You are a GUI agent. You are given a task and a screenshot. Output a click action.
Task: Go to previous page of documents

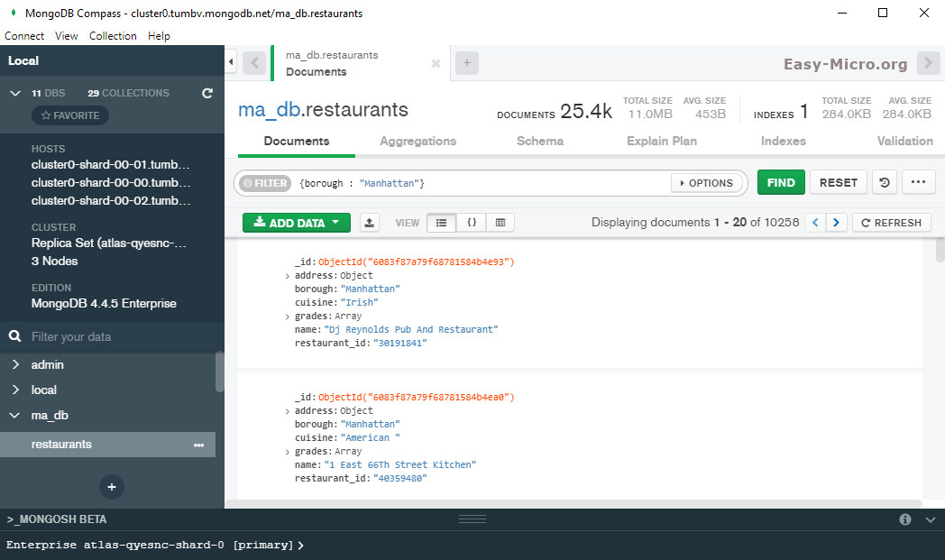pyautogui.click(x=815, y=223)
